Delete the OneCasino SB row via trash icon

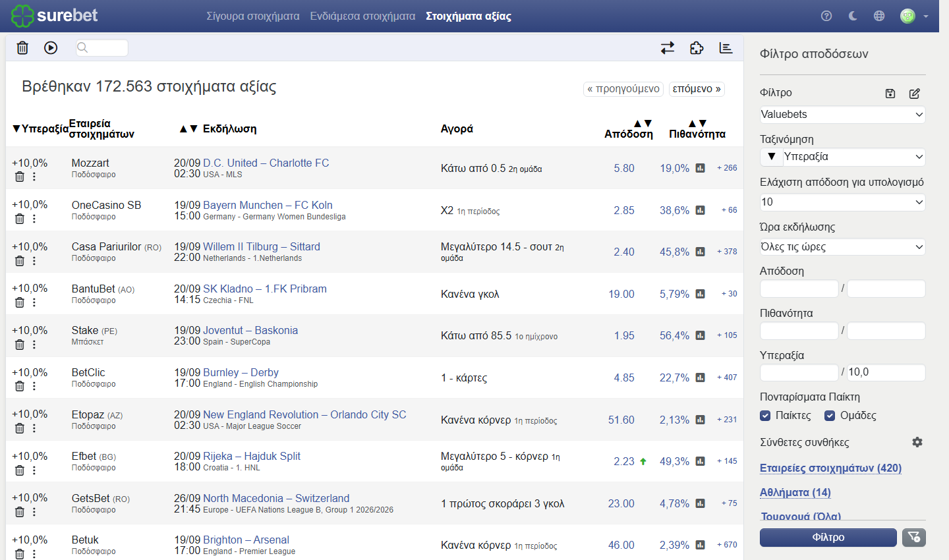(x=20, y=219)
